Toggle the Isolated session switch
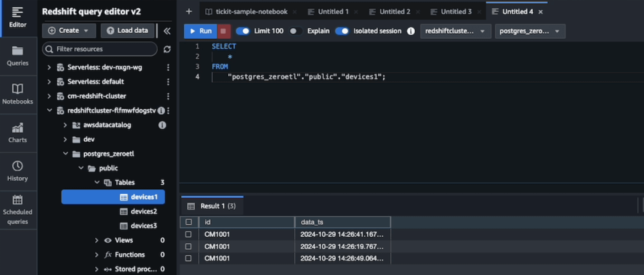The width and height of the screenshot is (644, 275). coord(342,31)
